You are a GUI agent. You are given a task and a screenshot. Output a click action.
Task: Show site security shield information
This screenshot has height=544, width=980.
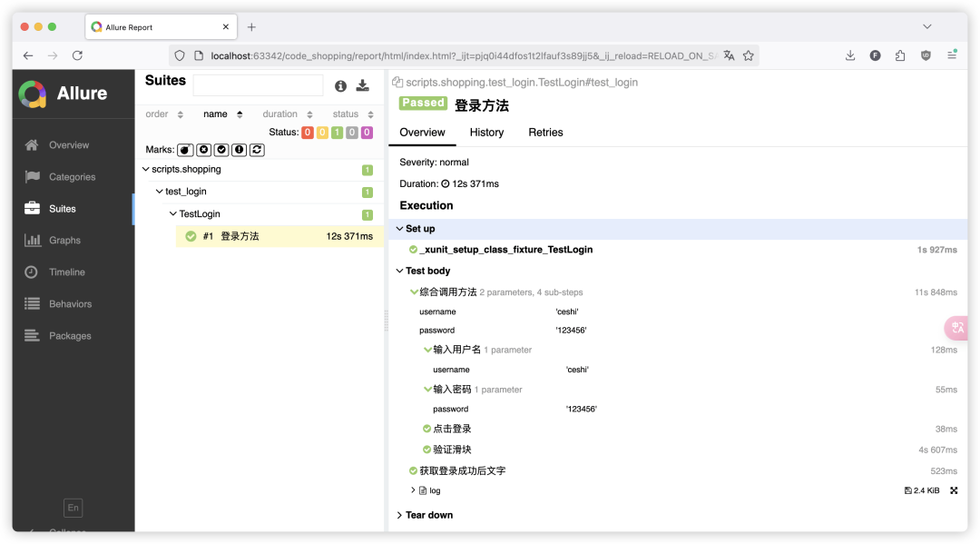click(x=180, y=55)
